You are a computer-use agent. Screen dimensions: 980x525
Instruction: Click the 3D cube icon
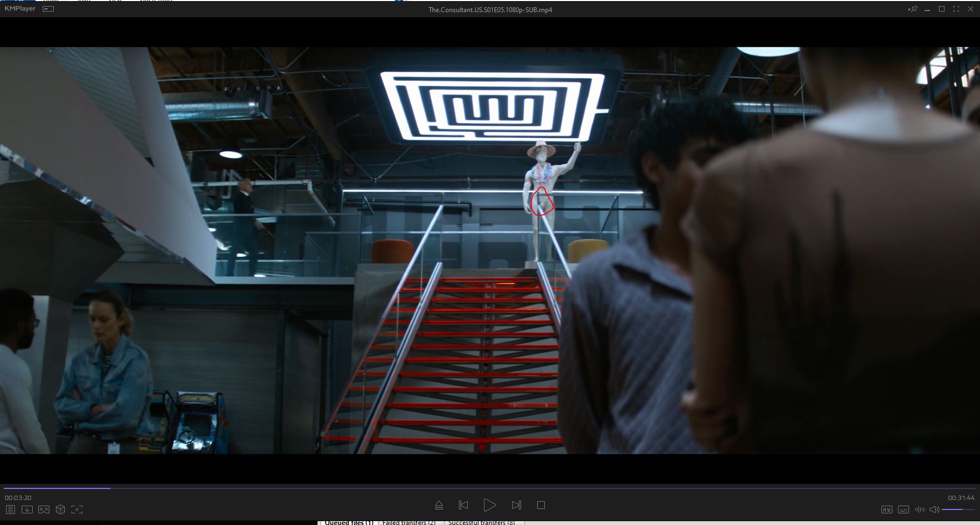pos(60,509)
